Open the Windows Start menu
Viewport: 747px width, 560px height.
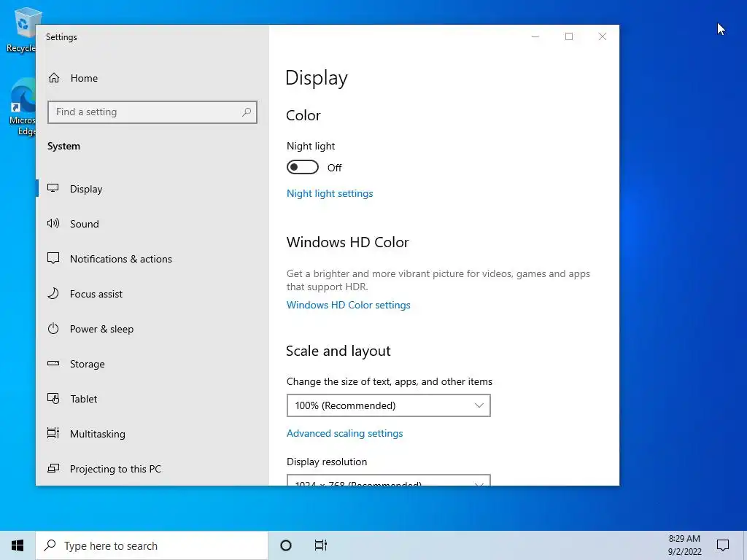pyautogui.click(x=18, y=545)
